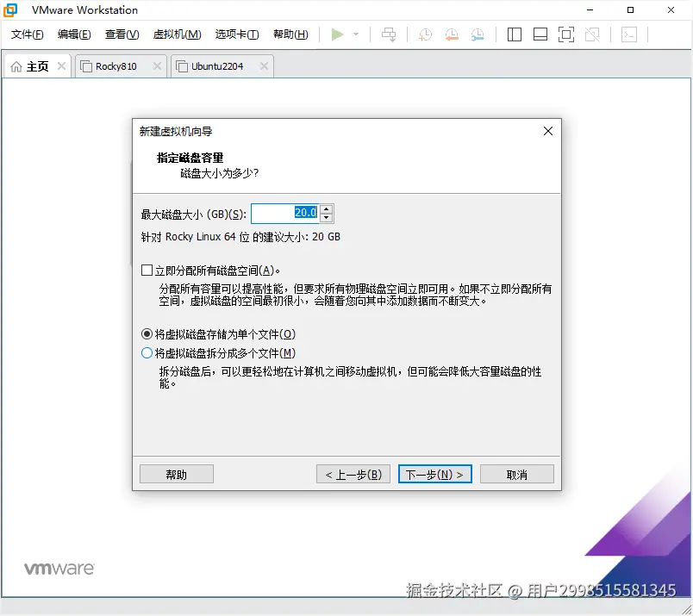693x616 pixels.
Task: Open the 查看(V) menu
Action: pyautogui.click(x=122, y=34)
